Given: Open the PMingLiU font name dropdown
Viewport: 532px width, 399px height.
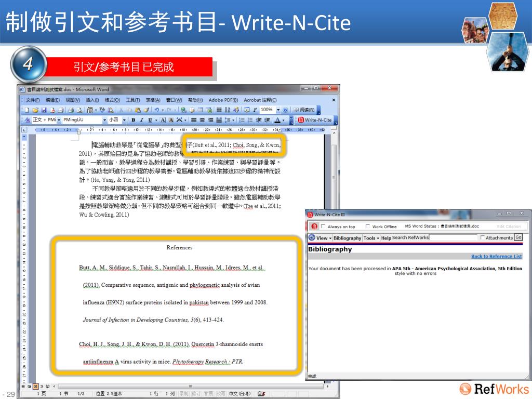Looking at the screenshot, I should (x=104, y=120).
